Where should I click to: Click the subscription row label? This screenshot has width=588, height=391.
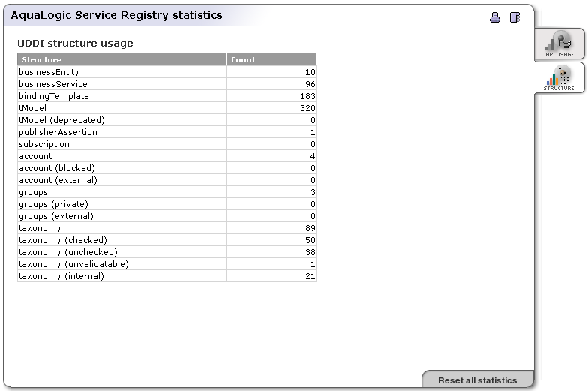43,144
